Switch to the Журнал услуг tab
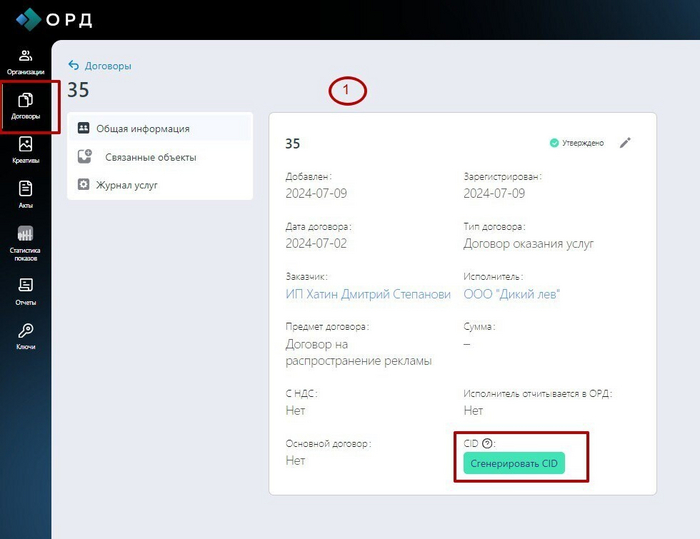 click(x=160, y=184)
